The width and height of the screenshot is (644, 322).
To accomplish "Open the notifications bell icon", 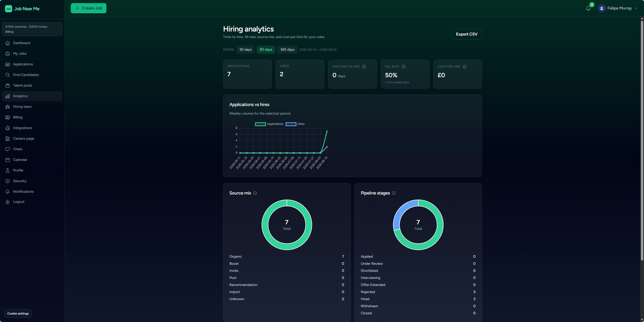I will tap(588, 8).
